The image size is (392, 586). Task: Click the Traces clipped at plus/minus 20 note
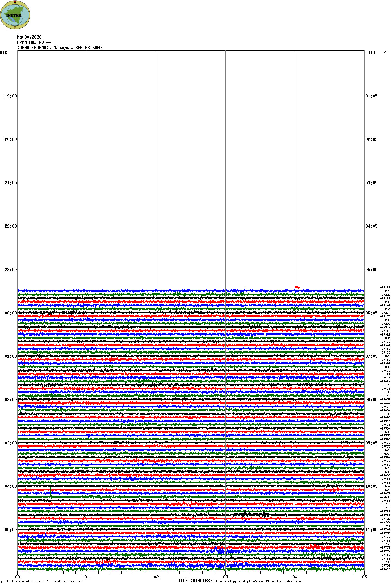pos(259,581)
